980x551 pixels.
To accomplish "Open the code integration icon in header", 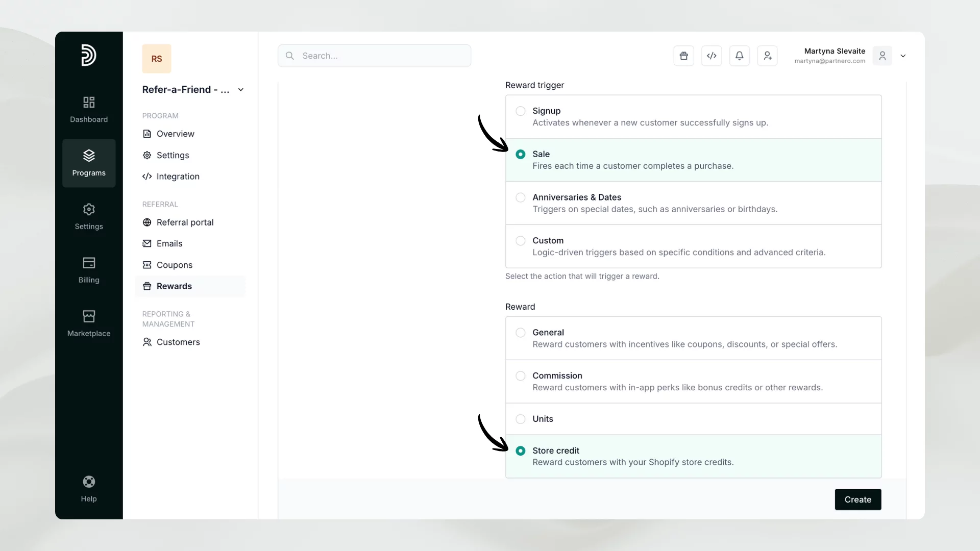I will 712,56.
